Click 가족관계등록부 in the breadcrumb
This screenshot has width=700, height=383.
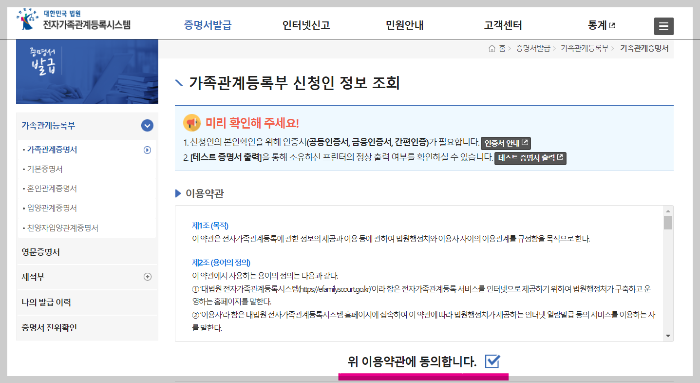click(x=584, y=48)
